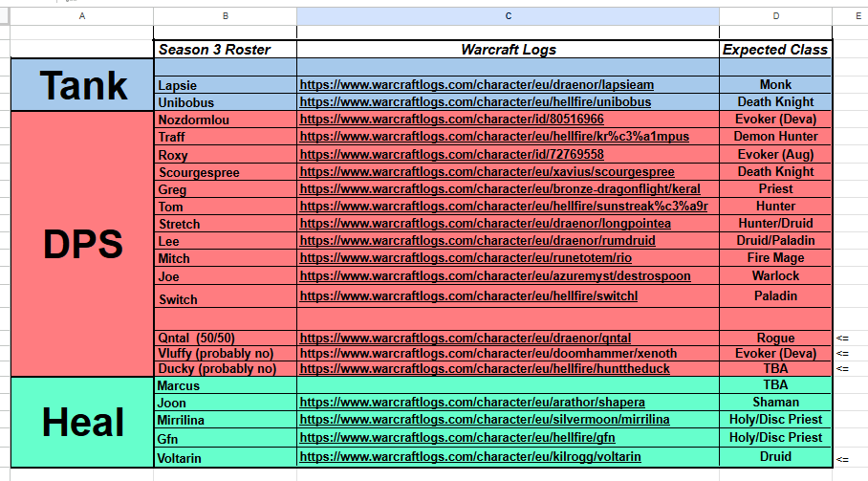Open Unibobus Warcraft Logs link
The image size is (868, 481).
(x=475, y=102)
